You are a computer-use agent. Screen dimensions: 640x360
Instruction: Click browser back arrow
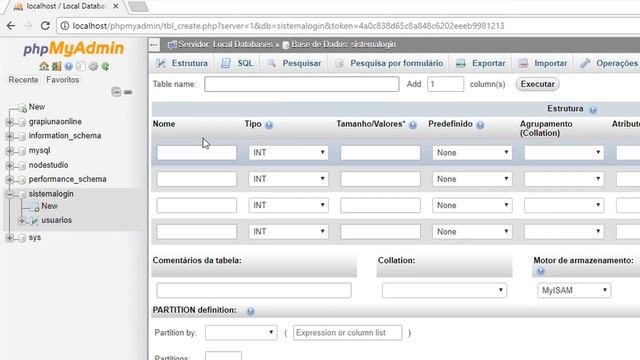[x=11, y=26]
